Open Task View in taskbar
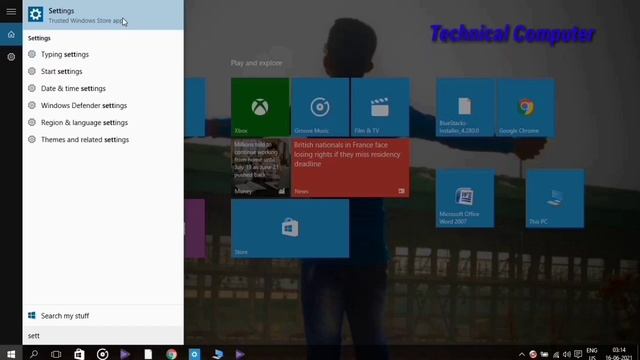The height and width of the screenshot is (360, 640). point(56,354)
